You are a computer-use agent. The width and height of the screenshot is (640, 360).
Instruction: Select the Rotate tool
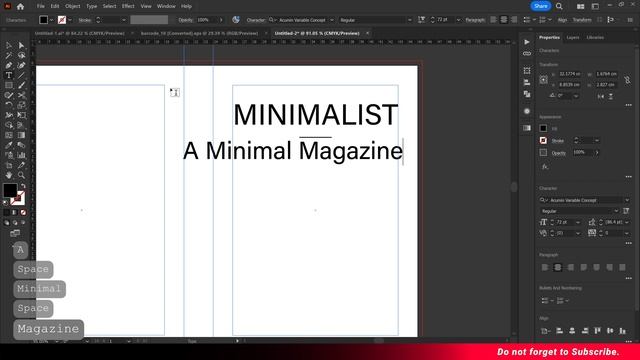[x=9, y=105]
